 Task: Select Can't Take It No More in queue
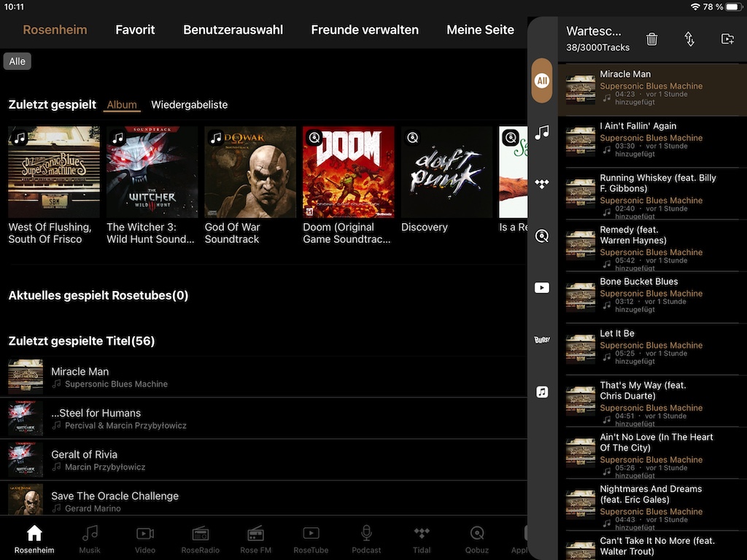tap(652, 546)
